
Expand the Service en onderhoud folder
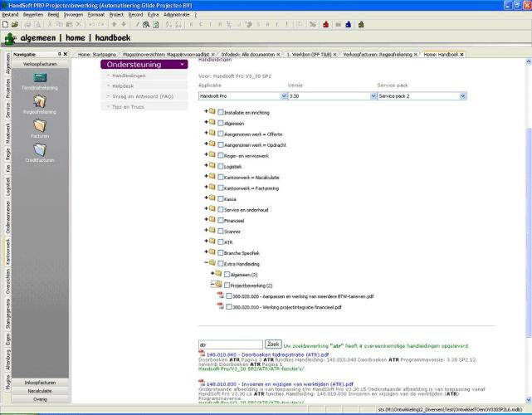tap(206, 208)
